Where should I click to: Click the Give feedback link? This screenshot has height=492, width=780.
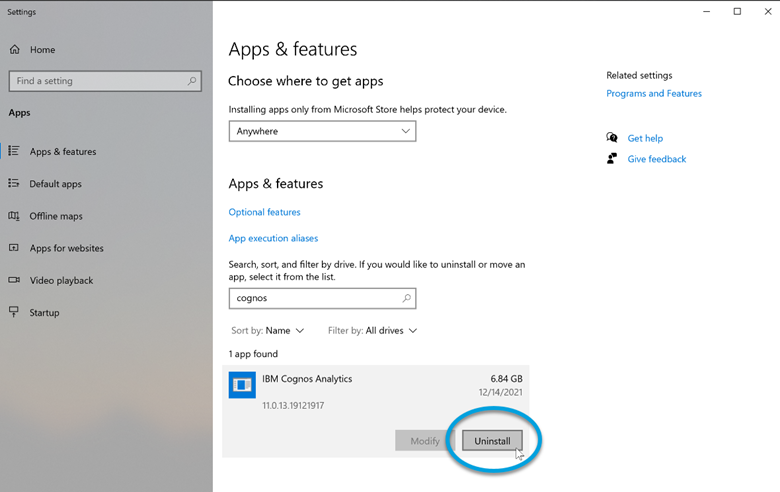tap(657, 159)
